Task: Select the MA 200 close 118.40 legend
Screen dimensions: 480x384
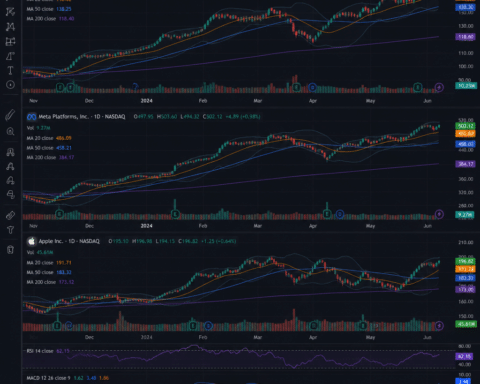Action: coord(50,19)
